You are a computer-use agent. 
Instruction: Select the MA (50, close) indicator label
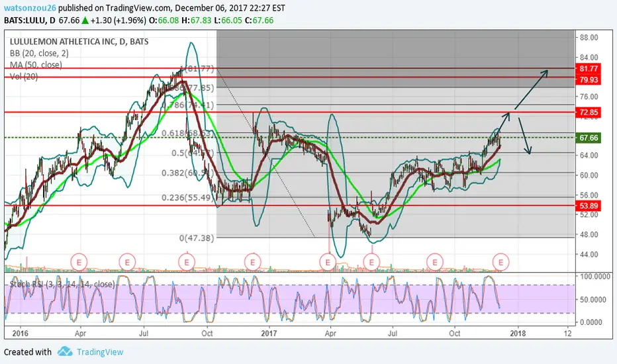(36, 65)
